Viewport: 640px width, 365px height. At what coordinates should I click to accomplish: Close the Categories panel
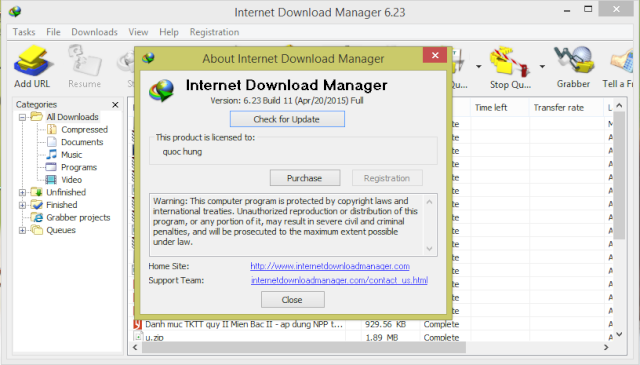115,105
